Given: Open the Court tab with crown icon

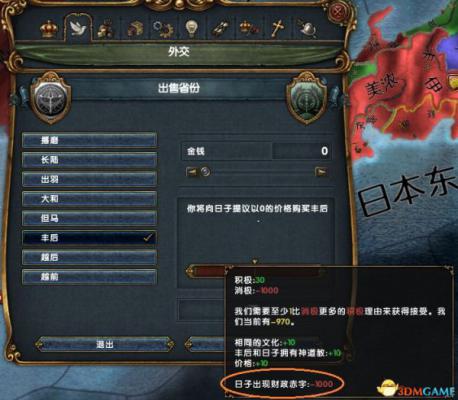Looking at the screenshot, I should coord(49,29).
